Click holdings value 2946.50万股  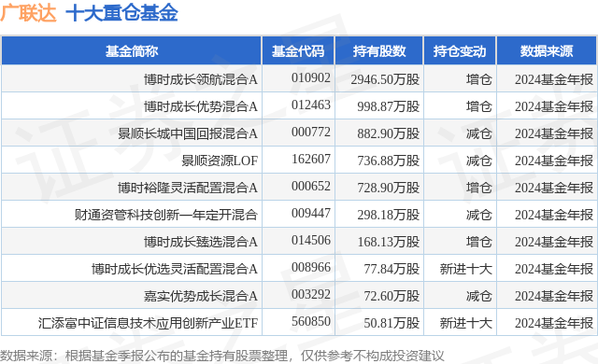tap(385, 79)
